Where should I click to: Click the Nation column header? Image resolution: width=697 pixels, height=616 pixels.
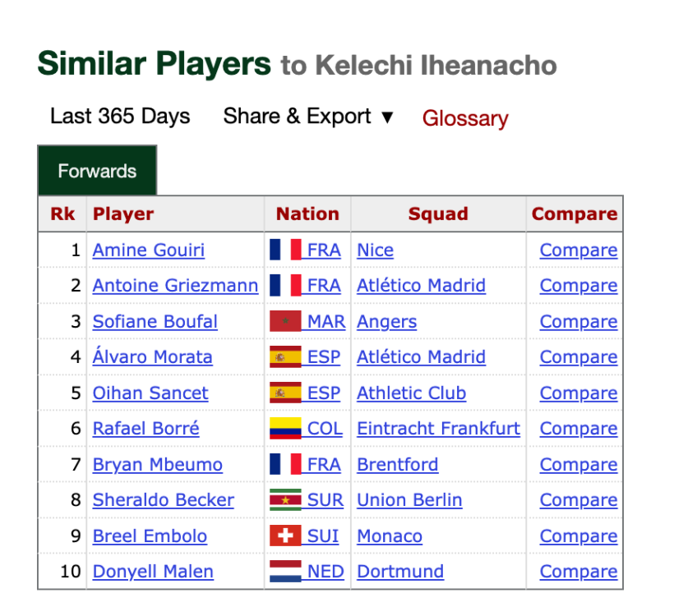[307, 214]
